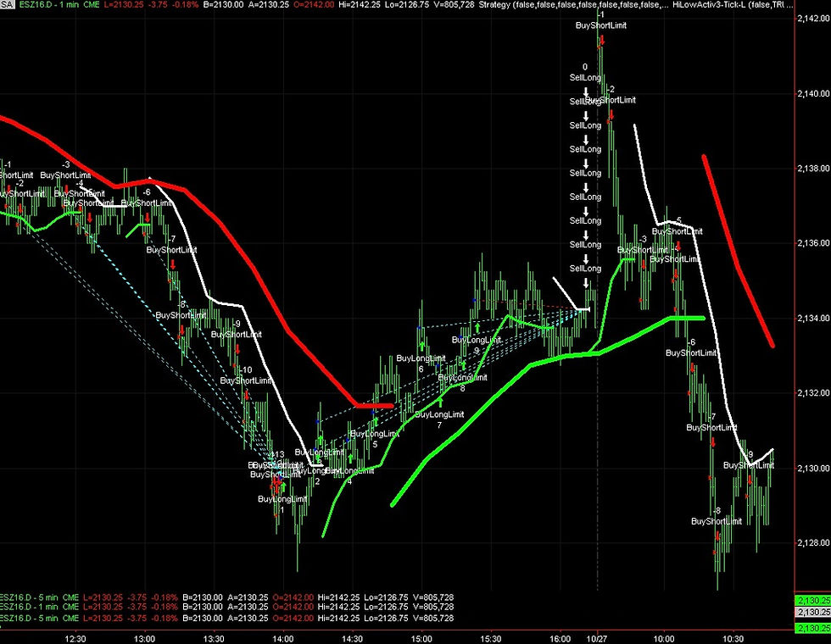This screenshot has width=831, height=644.
Task: Toggle the middle 2,130.25 box on the price scale
Action: coord(811,609)
